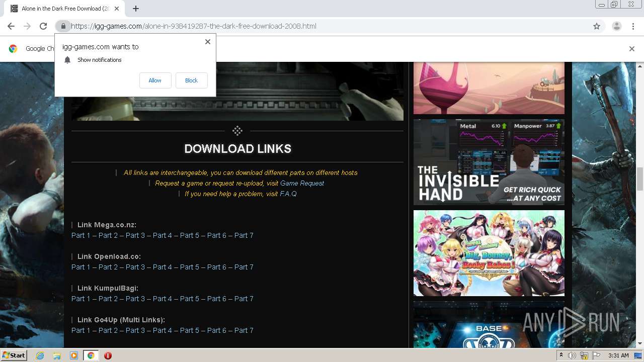Open the network tray icon
The width and height of the screenshot is (644, 362).
coord(584,355)
